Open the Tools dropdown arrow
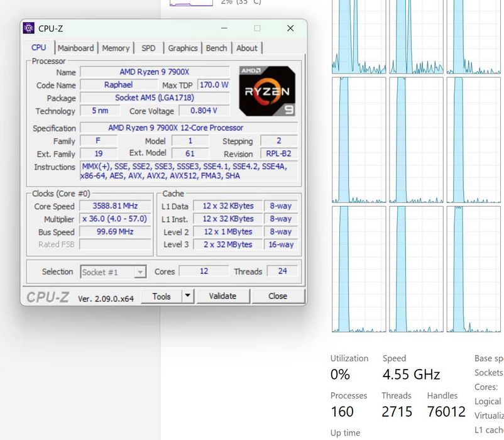 pos(188,295)
